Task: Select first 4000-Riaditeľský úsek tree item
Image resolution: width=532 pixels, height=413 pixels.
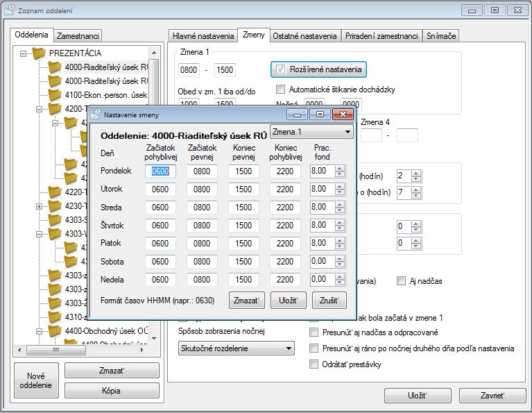Action: tap(106, 67)
